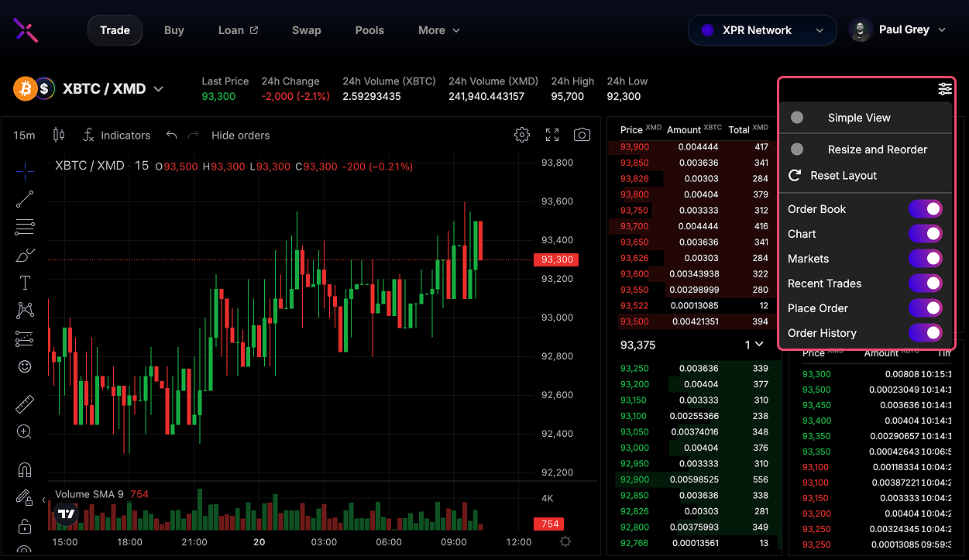Take a chart snapshot with camera icon
This screenshot has height=560, width=969.
tap(582, 135)
